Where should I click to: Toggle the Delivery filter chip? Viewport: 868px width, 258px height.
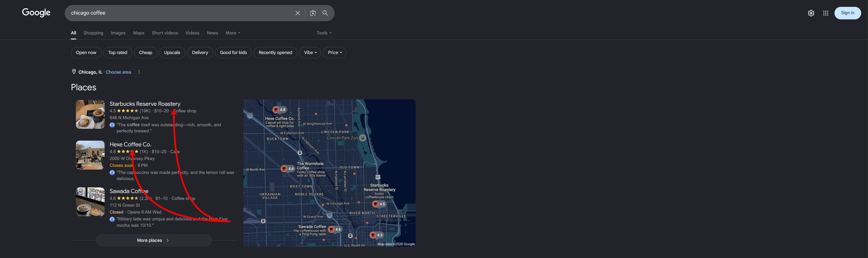200,53
